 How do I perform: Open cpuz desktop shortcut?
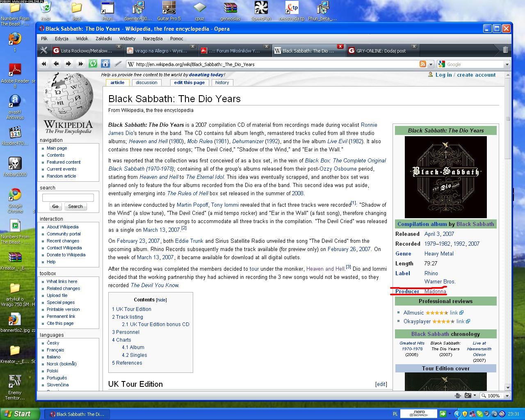pos(199,11)
